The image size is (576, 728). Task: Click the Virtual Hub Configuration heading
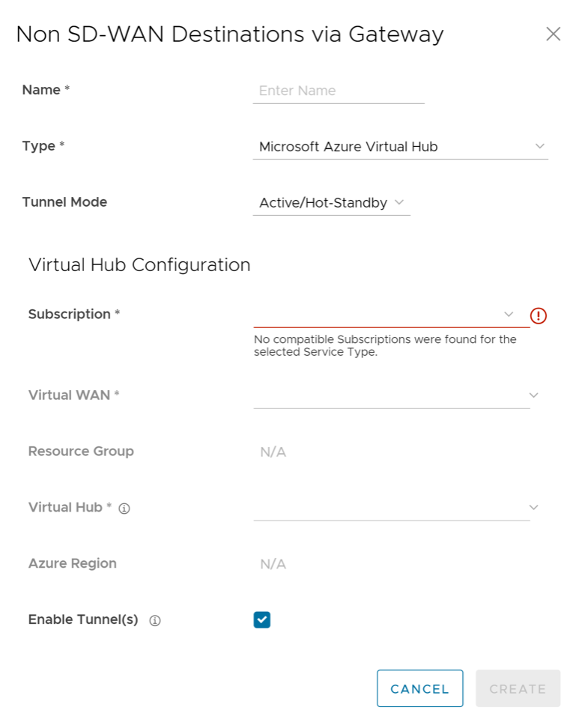coord(139,265)
